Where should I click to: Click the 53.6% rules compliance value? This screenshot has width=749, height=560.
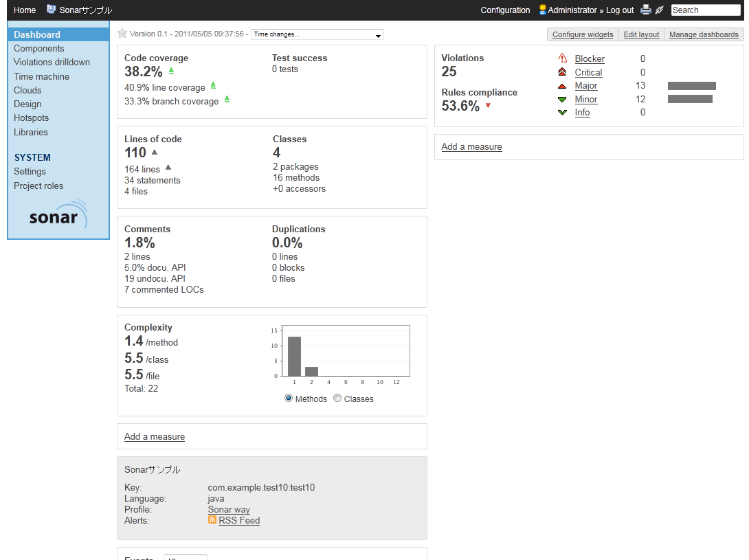pos(460,106)
